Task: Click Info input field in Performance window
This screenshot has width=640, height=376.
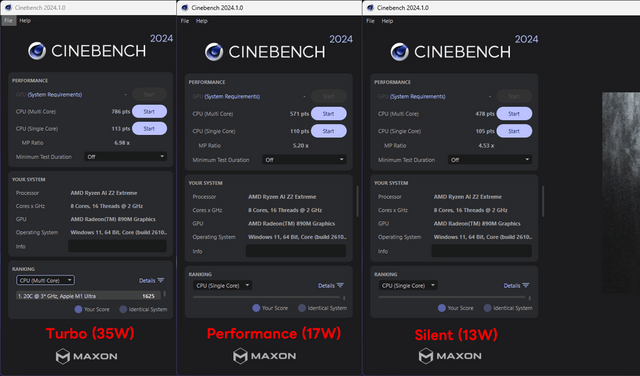Action: [296, 251]
